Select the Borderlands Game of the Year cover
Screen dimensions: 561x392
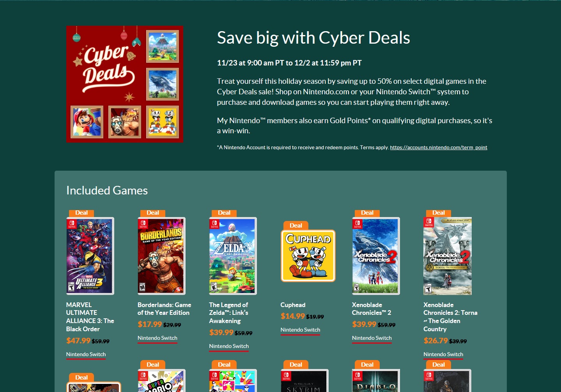point(161,256)
